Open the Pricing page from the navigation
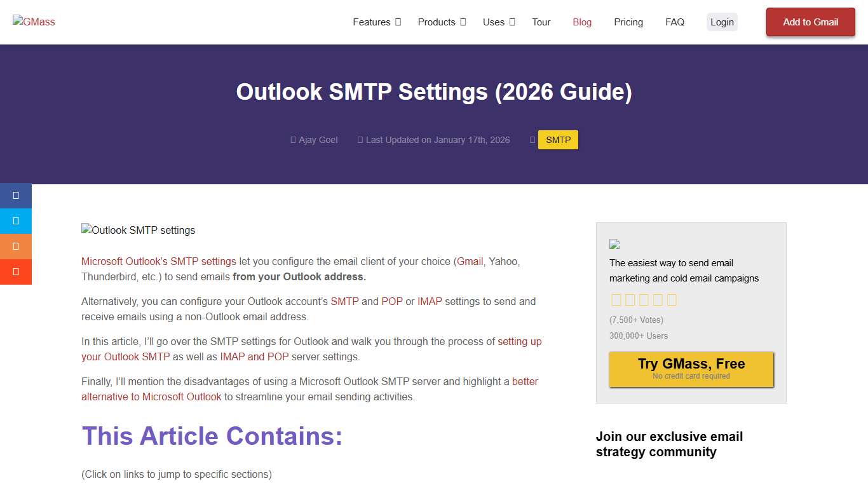The image size is (868, 488). (628, 22)
